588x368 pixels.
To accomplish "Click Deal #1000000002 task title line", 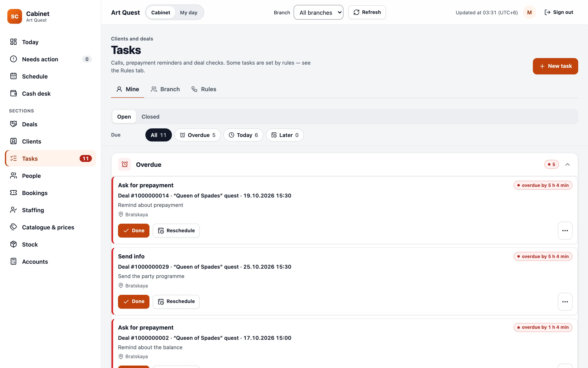I will [x=205, y=338].
